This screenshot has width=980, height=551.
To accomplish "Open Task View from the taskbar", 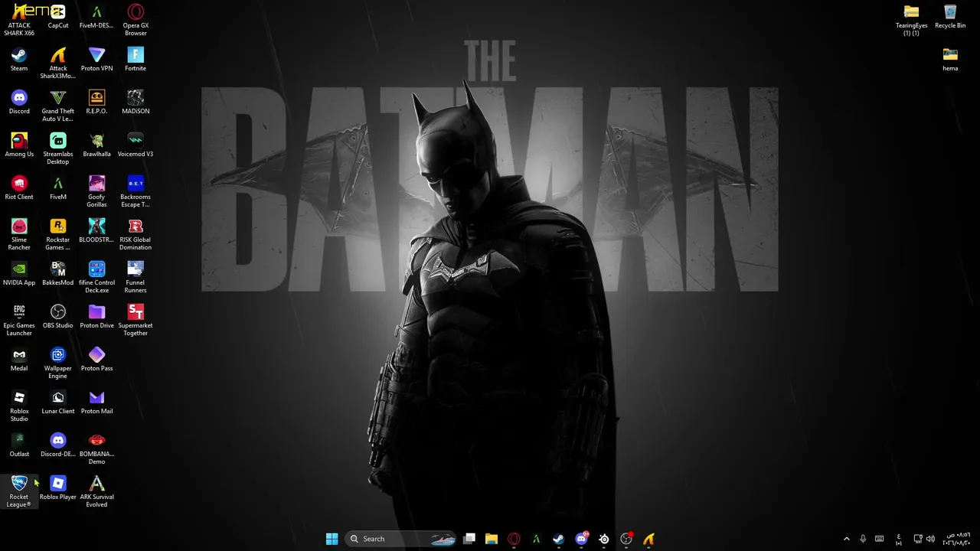I will 469,539.
